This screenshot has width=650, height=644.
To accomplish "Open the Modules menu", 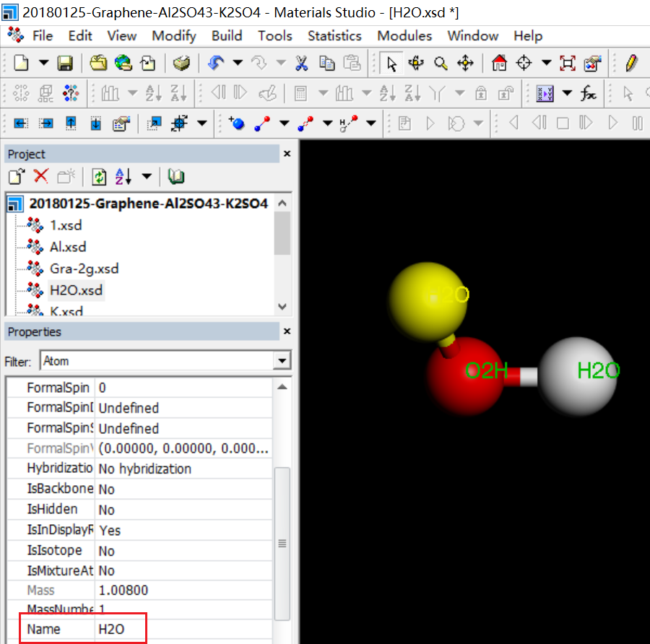I will point(404,36).
